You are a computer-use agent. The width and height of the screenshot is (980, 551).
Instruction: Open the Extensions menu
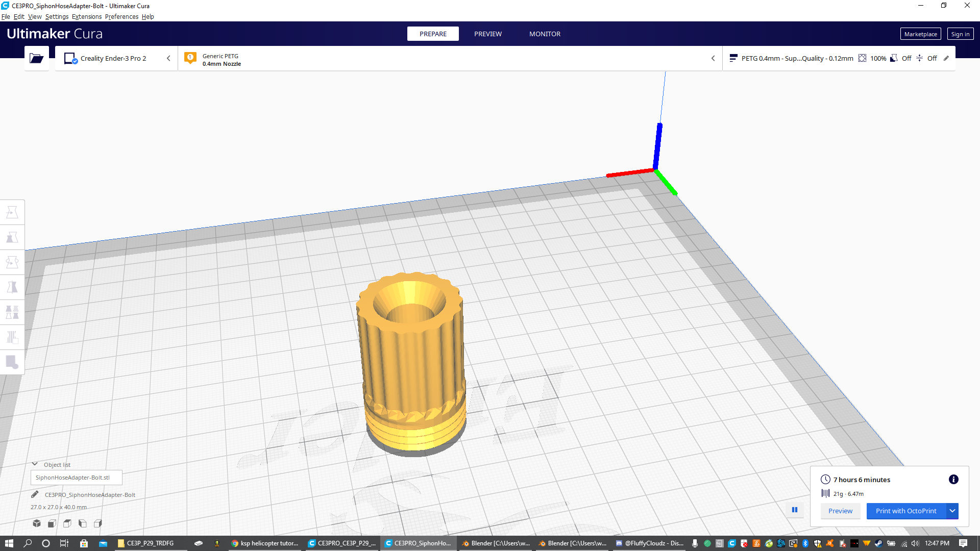tap(87, 17)
